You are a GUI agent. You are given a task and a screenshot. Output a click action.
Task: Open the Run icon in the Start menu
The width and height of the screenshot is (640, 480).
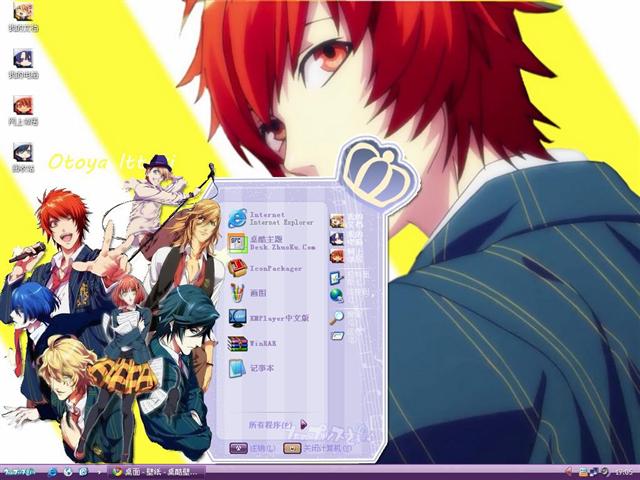click(x=337, y=336)
